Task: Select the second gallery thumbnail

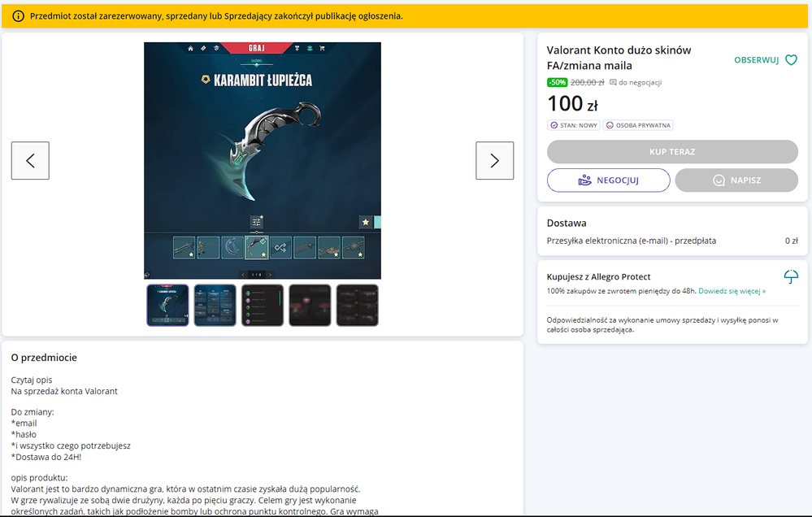Action: pos(215,305)
